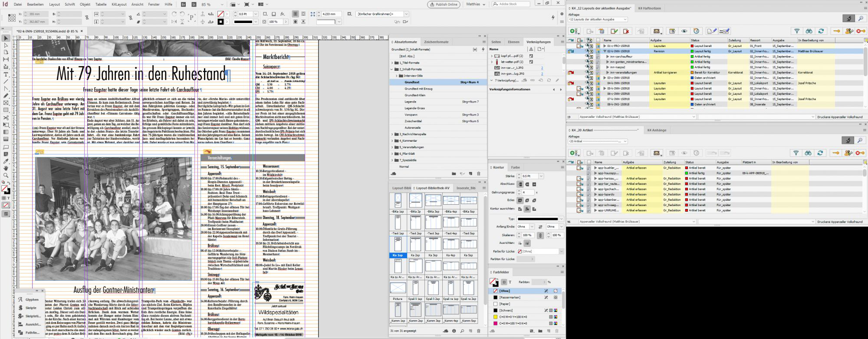This screenshot has width=868, height=339.
Task: Click the binoculars search icon in K4 Layouts panel
Action: pos(809,31)
